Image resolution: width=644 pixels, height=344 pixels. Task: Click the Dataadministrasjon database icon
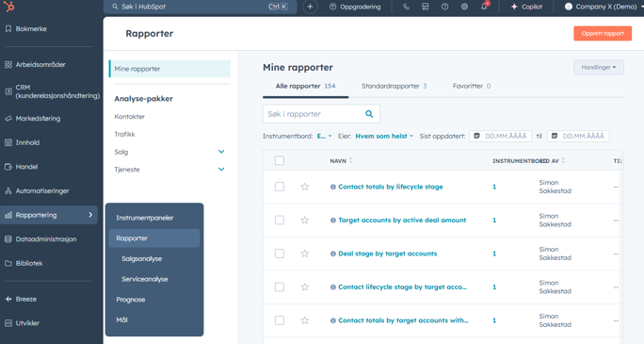coord(8,239)
